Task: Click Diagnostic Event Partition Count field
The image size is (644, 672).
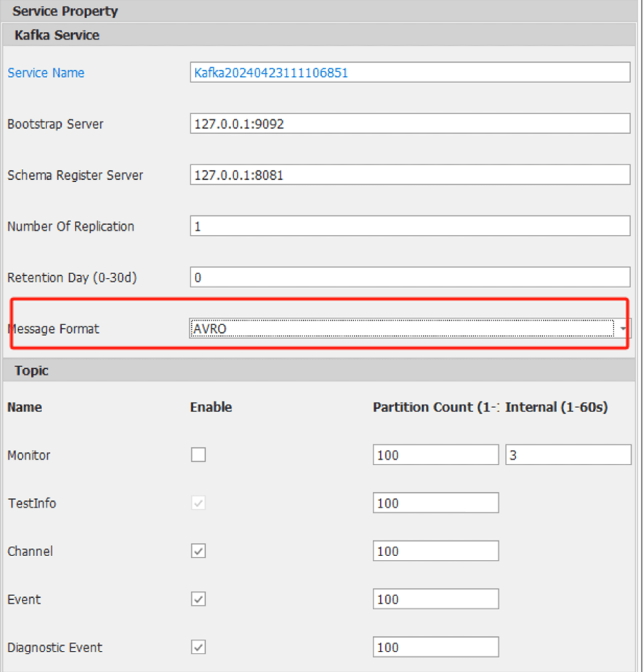Action: (436, 647)
